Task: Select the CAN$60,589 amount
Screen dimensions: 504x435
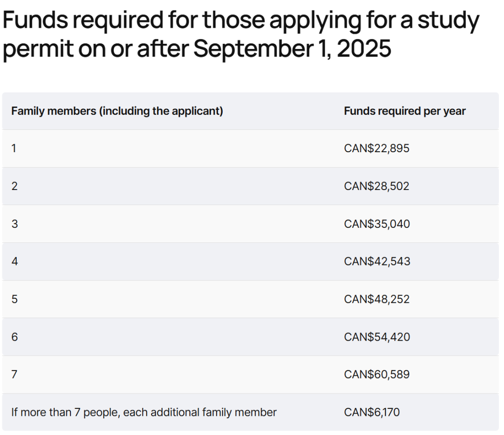Action: [x=376, y=375]
